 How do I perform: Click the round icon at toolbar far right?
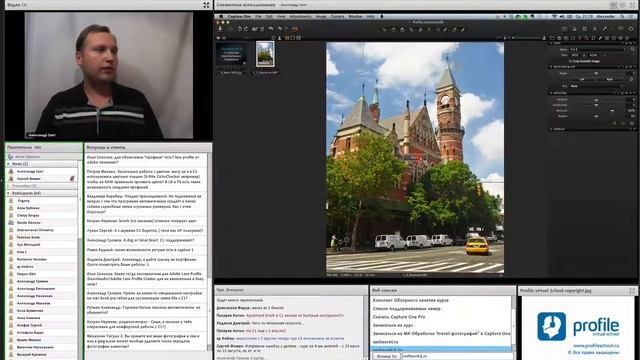631,29
